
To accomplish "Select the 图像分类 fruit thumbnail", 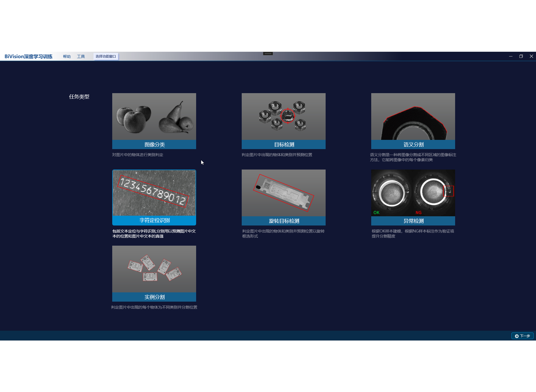I will [154, 116].
